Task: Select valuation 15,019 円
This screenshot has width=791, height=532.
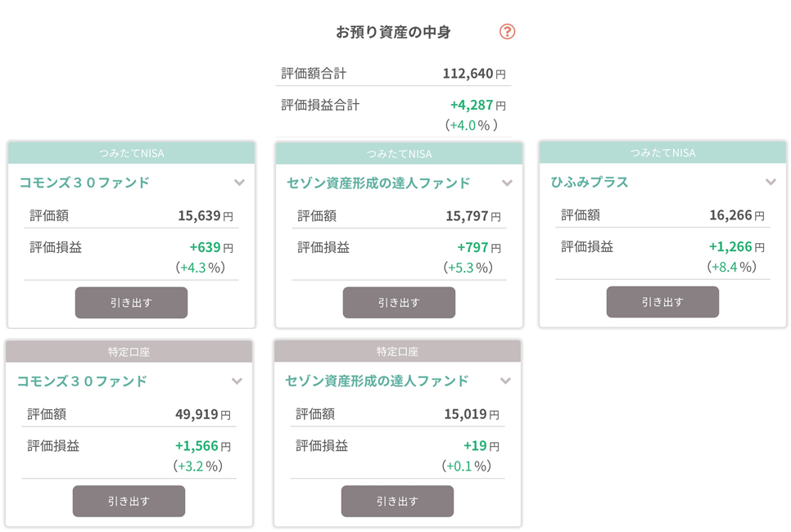Action: pyautogui.click(x=472, y=414)
